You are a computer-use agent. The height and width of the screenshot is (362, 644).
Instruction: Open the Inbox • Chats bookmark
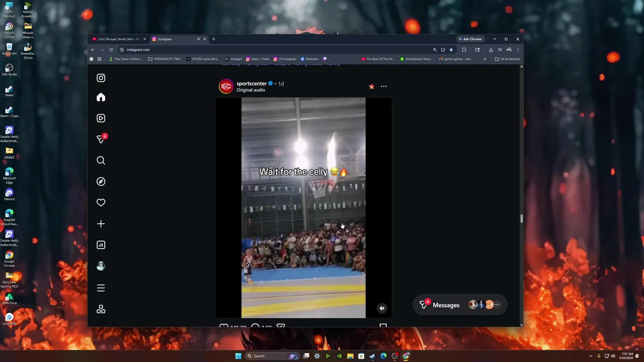pos(258,59)
